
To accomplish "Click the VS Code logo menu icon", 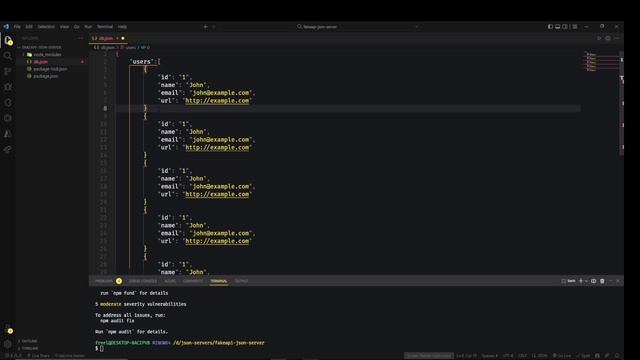I will 6,27.
